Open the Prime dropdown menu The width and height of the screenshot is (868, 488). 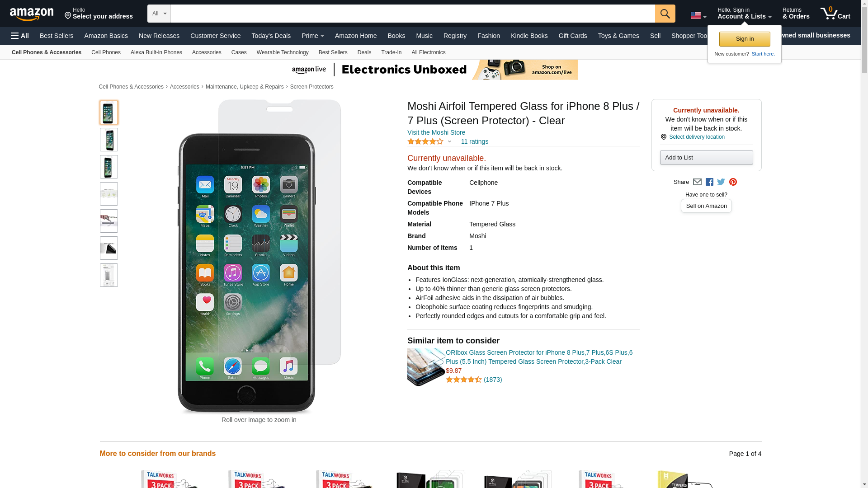click(313, 36)
